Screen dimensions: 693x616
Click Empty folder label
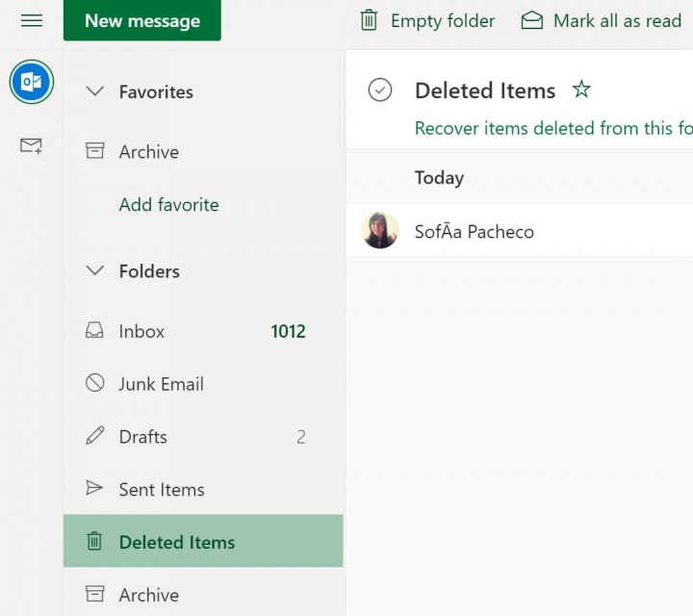(443, 21)
